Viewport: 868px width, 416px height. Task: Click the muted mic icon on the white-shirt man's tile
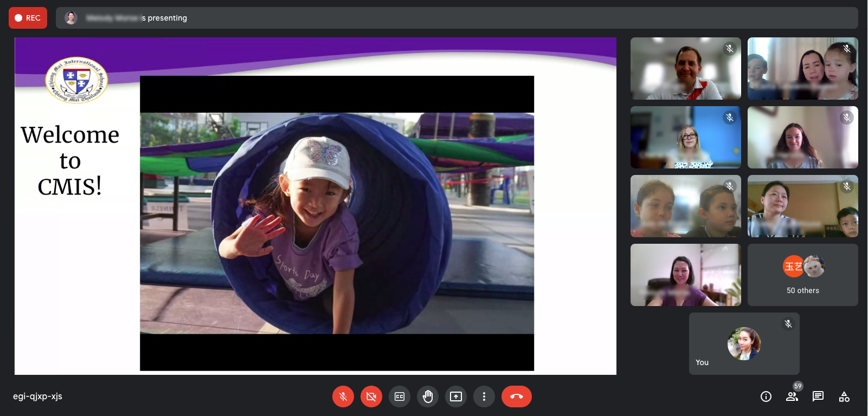tap(730, 49)
